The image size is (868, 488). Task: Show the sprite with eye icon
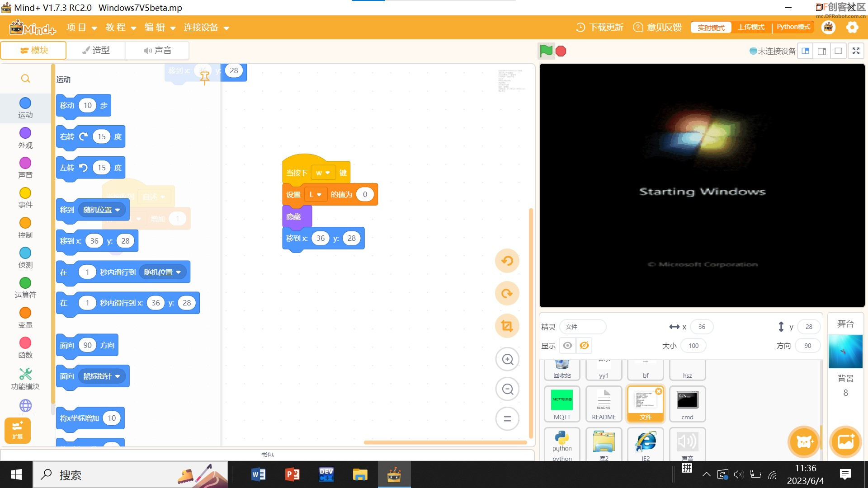(567, 346)
